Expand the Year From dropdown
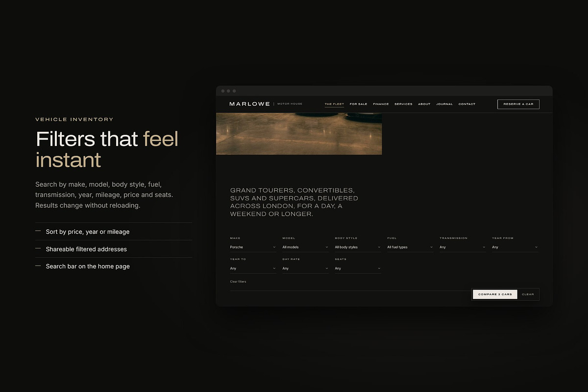The height and width of the screenshot is (392, 588). click(x=515, y=247)
